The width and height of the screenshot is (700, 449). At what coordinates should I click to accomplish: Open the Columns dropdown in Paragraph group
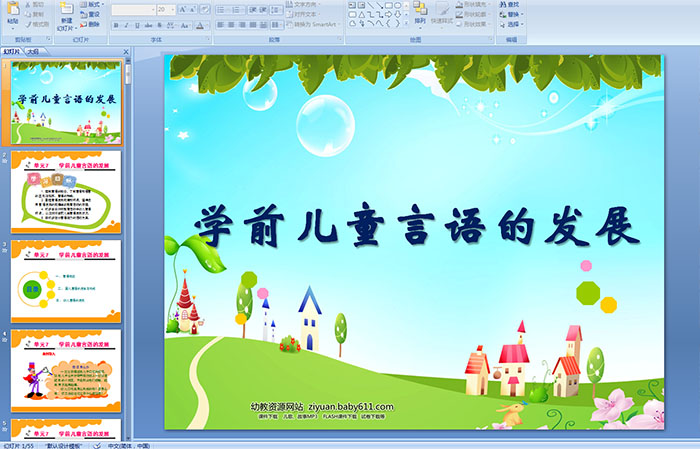[277, 25]
